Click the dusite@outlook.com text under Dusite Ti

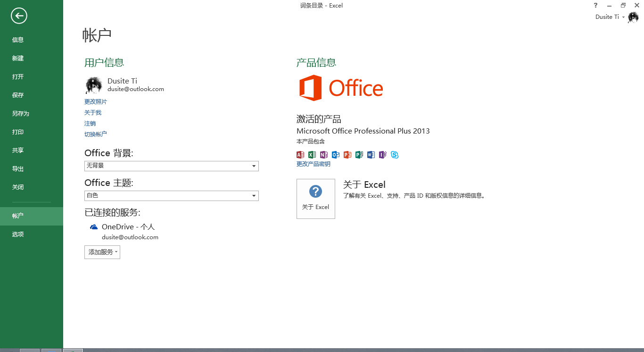pyautogui.click(x=136, y=89)
